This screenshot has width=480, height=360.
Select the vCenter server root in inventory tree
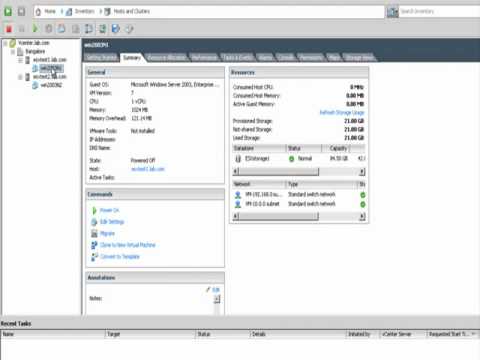click(34, 43)
